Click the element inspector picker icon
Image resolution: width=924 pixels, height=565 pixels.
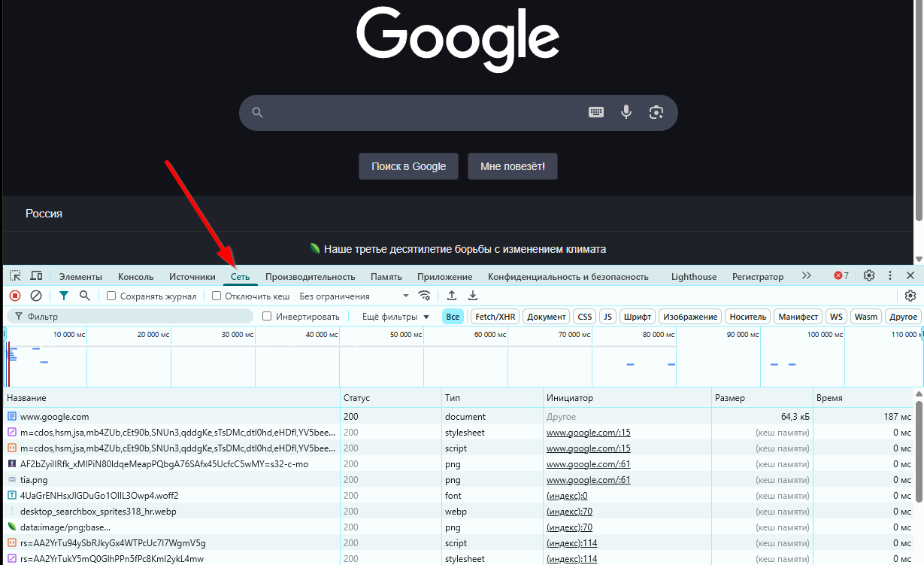[15, 276]
